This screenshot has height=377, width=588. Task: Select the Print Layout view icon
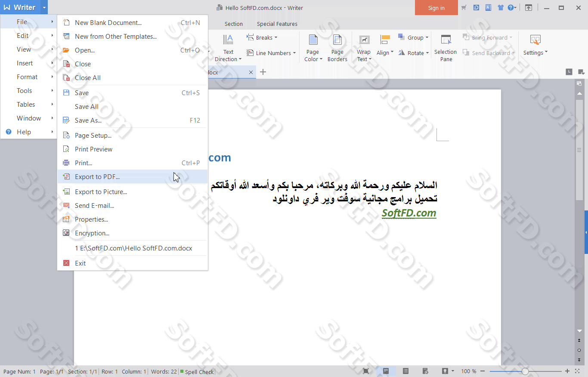pyautogui.click(x=386, y=371)
